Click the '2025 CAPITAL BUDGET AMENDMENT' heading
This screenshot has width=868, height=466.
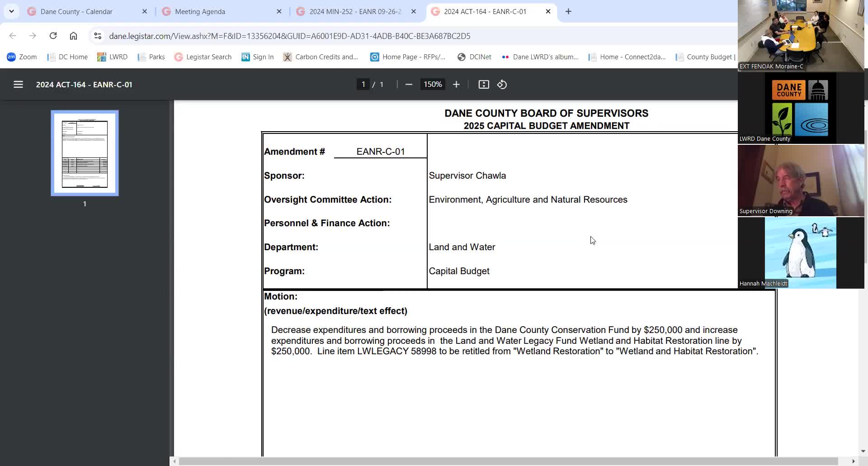point(547,126)
